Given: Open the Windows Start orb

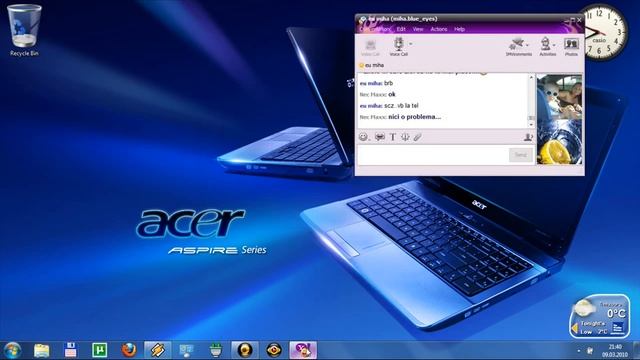Looking at the screenshot, I should [x=13, y=350].
